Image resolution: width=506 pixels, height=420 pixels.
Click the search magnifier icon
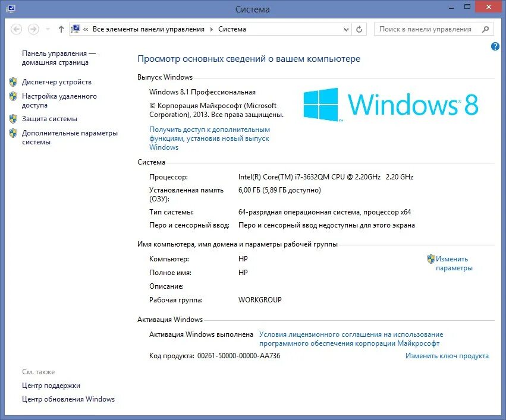pos(485,29)
